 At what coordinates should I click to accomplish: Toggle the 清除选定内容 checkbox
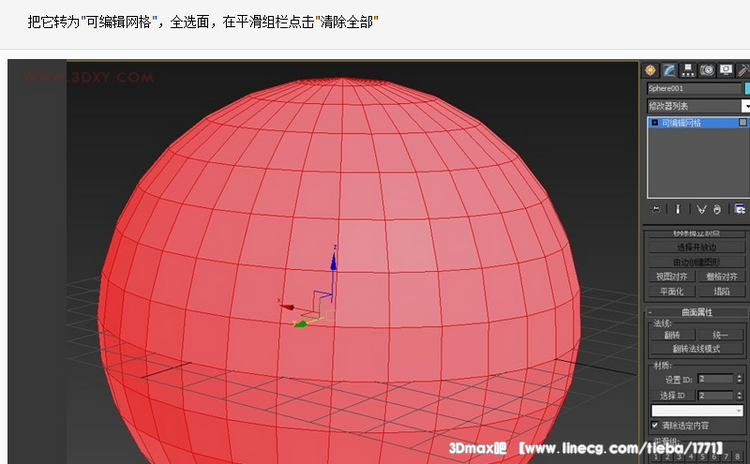[655, 425]
